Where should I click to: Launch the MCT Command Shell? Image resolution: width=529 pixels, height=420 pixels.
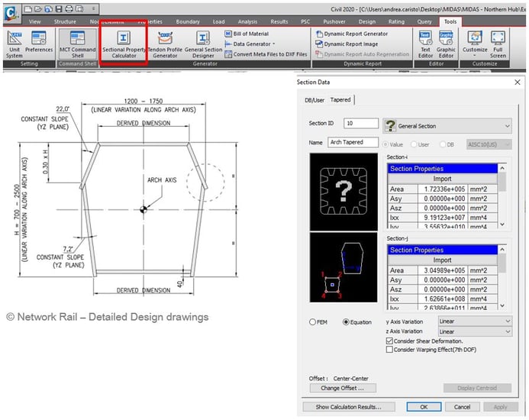pyautogui.click(x=78, y=44)
